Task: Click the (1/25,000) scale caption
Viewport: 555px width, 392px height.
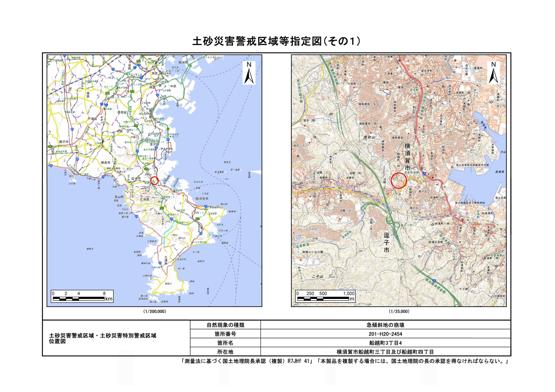Action: pos(399,312)
